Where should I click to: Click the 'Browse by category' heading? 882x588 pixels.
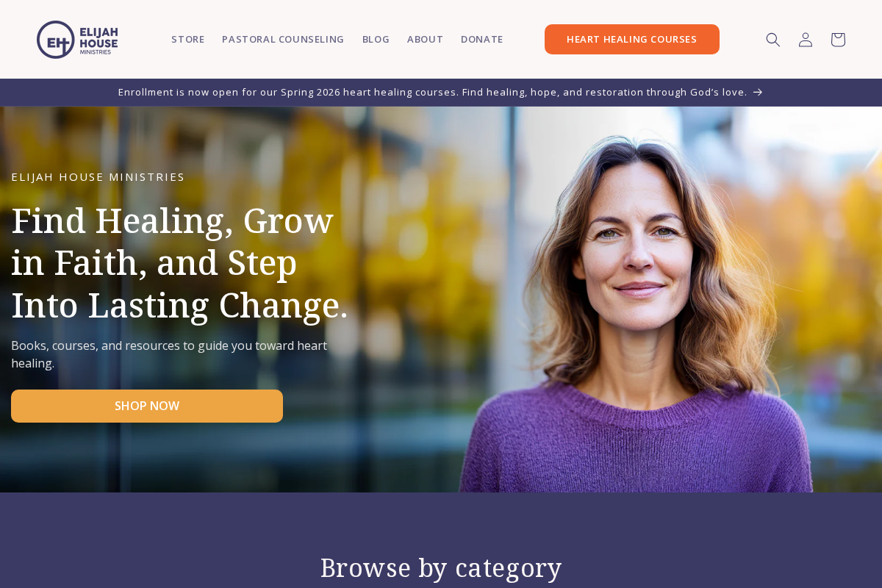point(441,567)
